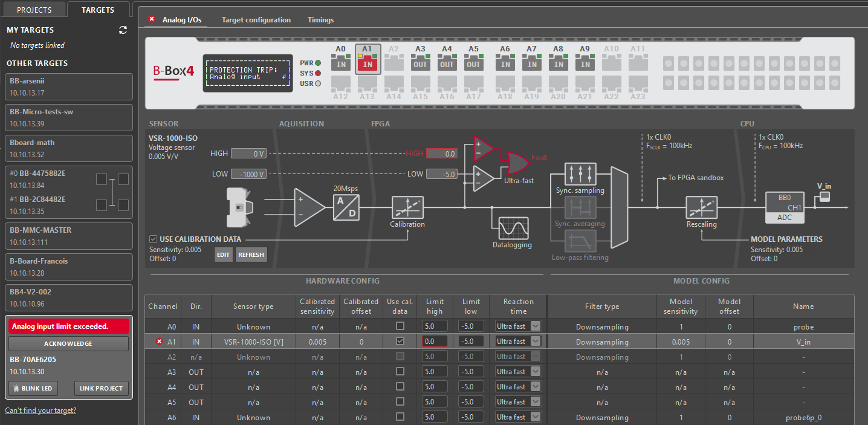Click the Limit high field for A1
Image resolution: width=868 pixels, height=425 pixels.
[x=435, y=342]
